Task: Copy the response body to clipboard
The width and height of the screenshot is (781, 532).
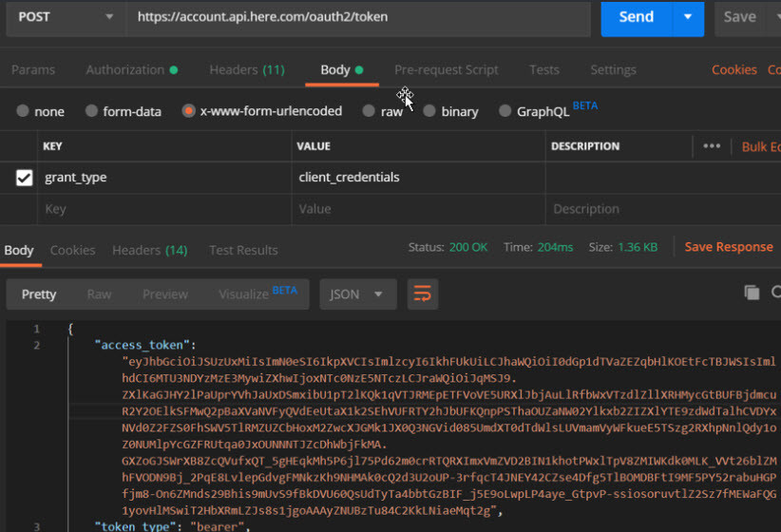Action: pos(752,293)
